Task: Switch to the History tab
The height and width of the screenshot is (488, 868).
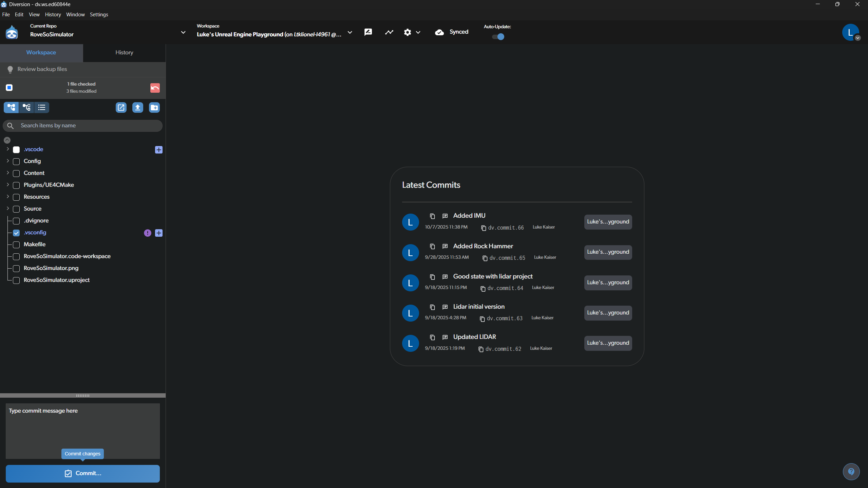Action: click(x=124, y=53)
